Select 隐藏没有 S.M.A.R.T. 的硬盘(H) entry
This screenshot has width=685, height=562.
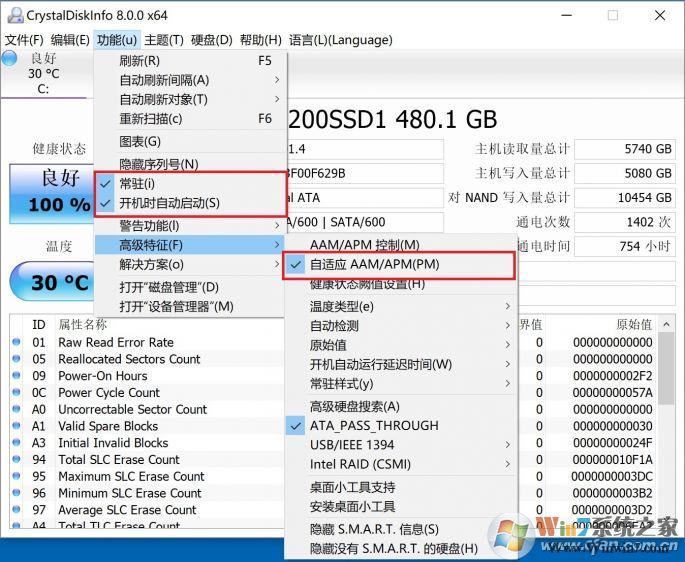point(400,548)
